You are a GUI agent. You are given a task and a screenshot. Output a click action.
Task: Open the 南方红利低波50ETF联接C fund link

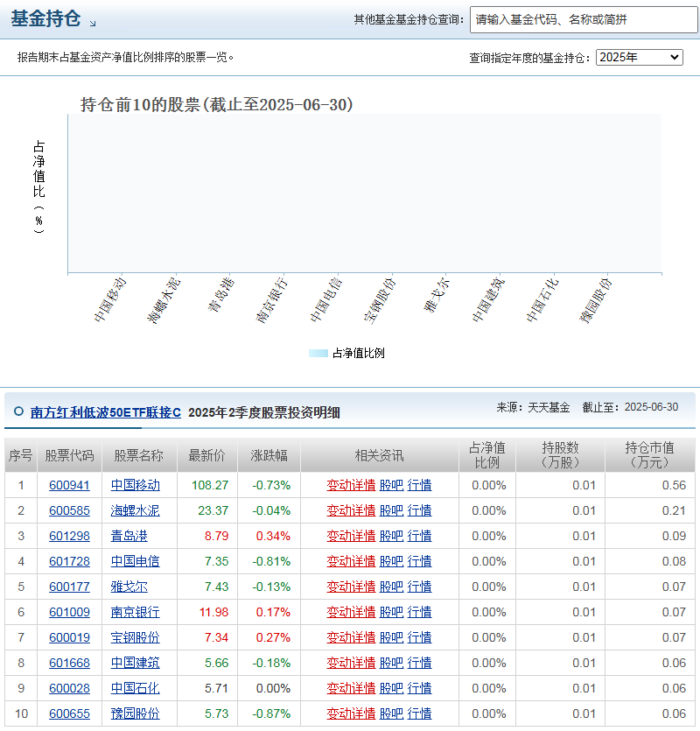(106, 412)
